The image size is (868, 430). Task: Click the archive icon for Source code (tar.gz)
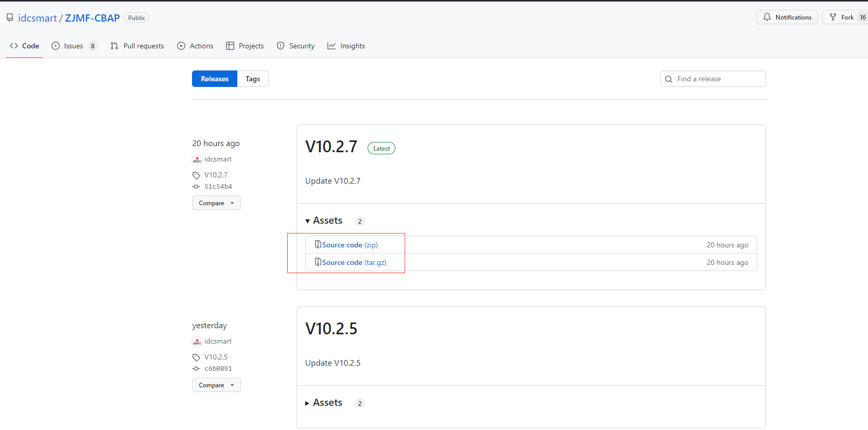click(318, 262)
